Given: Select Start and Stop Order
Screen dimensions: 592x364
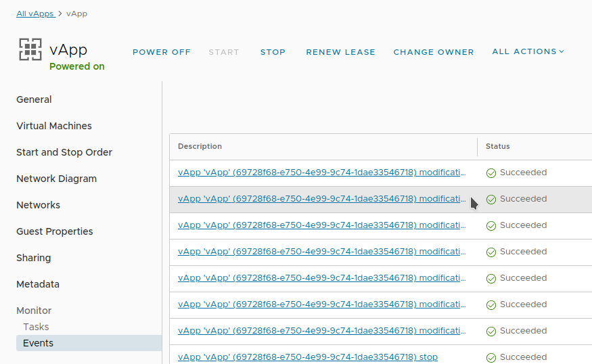Looking at the screenshot, I should [x=64, y=152].
